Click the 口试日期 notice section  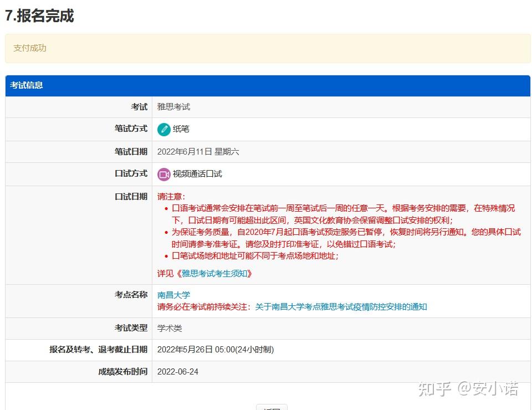130,196
